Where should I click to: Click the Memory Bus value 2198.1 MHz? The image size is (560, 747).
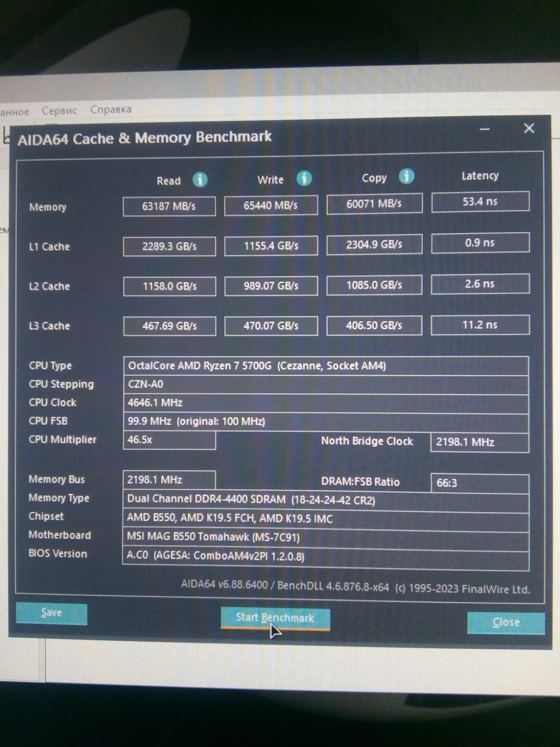pos(169,480)
